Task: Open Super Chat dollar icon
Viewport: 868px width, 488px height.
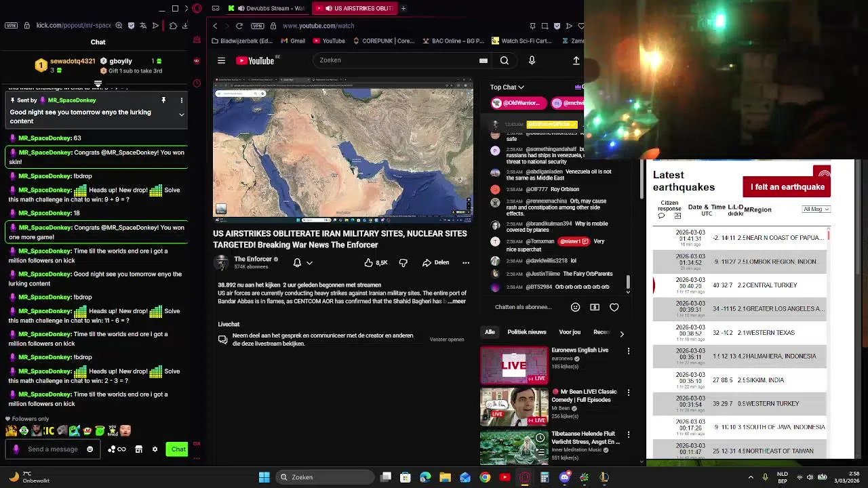Action: tap(595, 307)
